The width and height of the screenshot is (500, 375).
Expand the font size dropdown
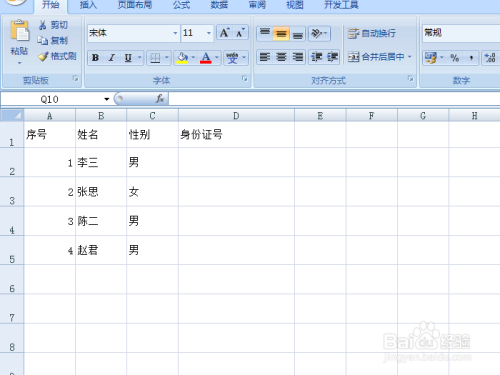209,33
